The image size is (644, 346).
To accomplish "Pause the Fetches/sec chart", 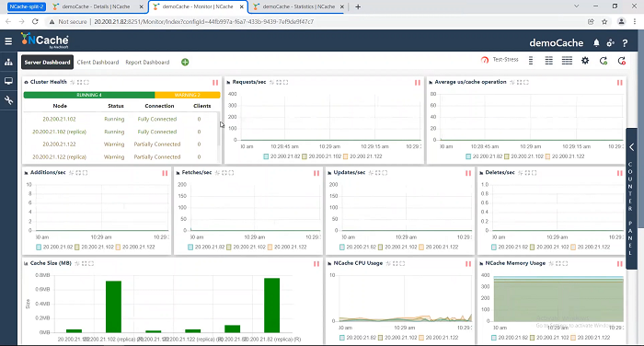I will [316, 173].
